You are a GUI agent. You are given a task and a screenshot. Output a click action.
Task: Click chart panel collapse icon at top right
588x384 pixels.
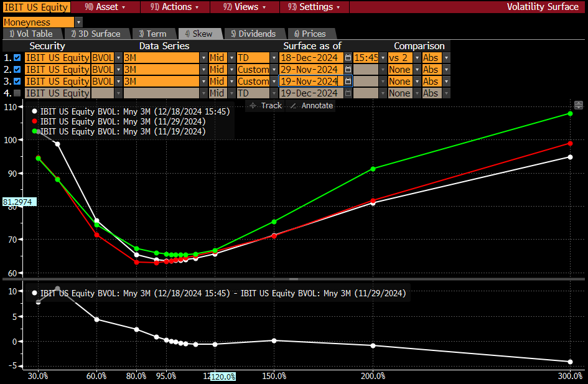(x=579, y=105)
